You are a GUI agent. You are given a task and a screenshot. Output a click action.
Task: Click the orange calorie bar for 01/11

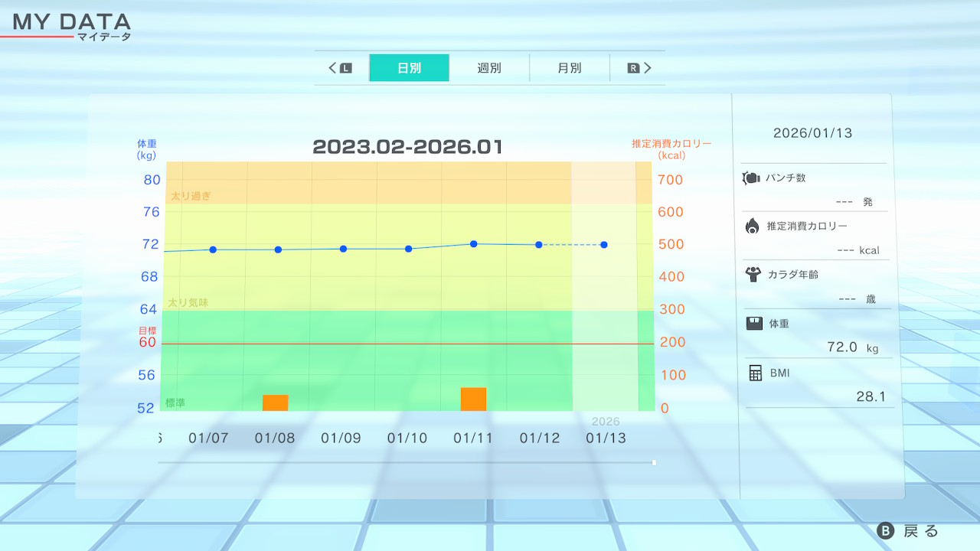click(x=473, y=399)
